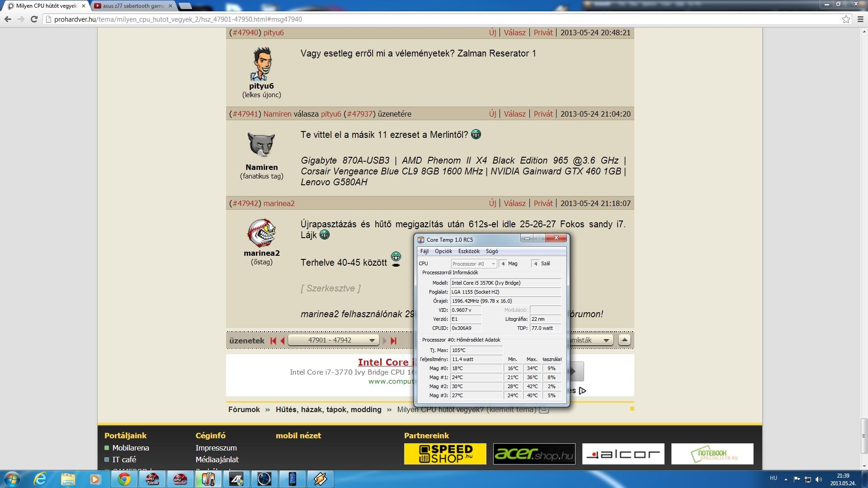Viewport: 868px width, 488px height.
Task: Switch to the asus z77 sabertooth YouTube tab
Action: pyautogui.click(x=133, y=6)
